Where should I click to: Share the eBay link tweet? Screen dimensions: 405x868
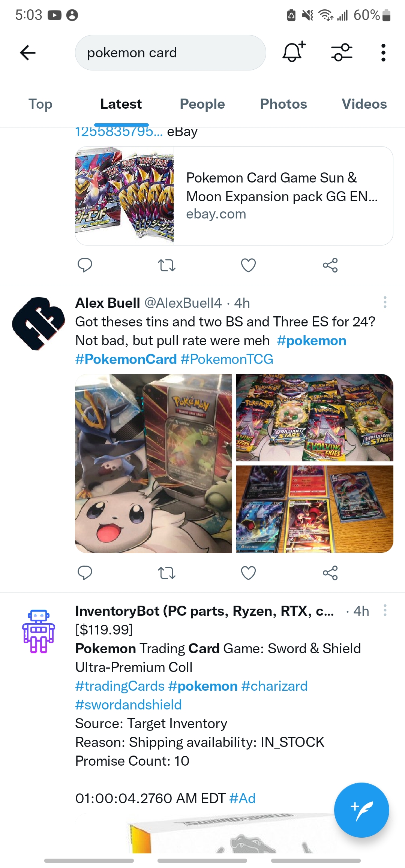(x=330, y=265)
